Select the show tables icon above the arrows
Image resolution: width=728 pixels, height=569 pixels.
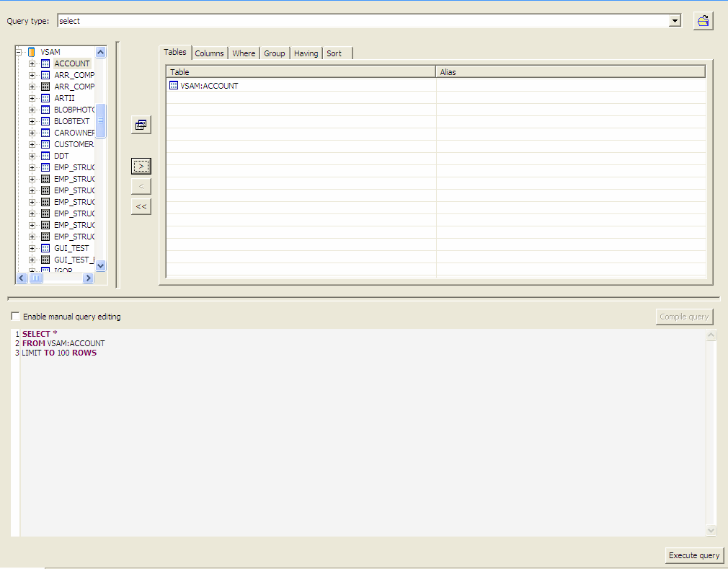click(141, 123)
